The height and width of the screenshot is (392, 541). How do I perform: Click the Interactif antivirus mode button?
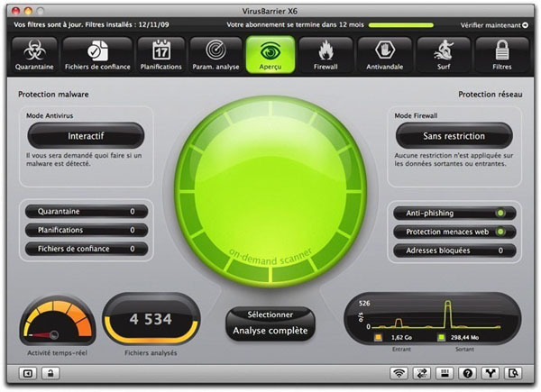86,136
